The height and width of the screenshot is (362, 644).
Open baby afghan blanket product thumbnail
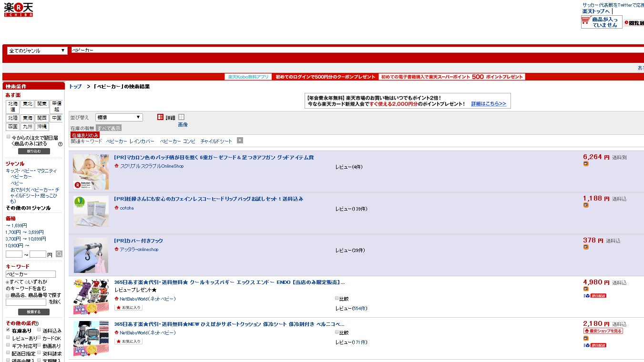click(x=91, y=171)
